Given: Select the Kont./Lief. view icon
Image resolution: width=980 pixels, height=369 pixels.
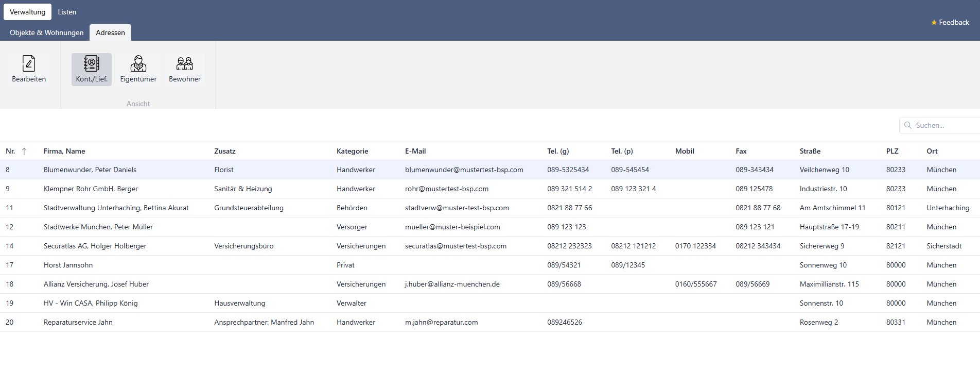Looking at the screenshot, I should tap(92, 63).
